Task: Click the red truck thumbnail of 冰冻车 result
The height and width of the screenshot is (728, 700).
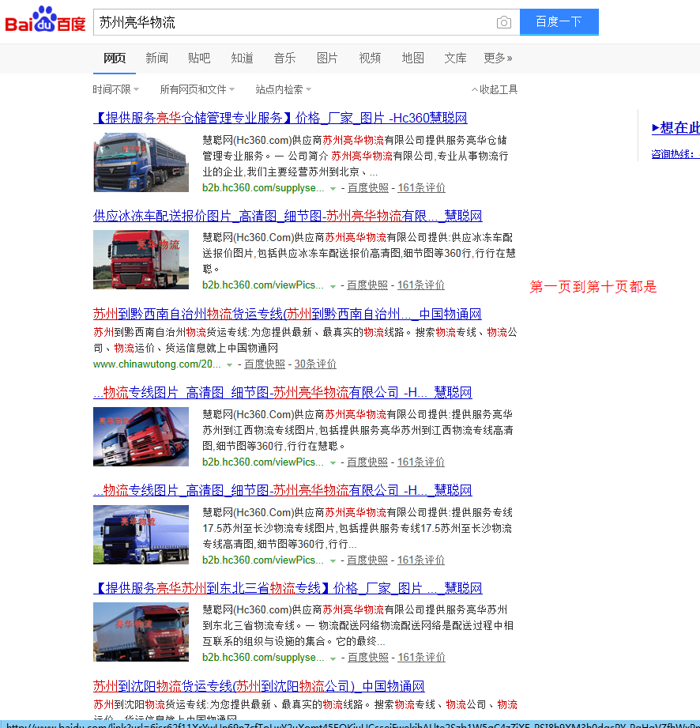Action: (x=141, y=259)
